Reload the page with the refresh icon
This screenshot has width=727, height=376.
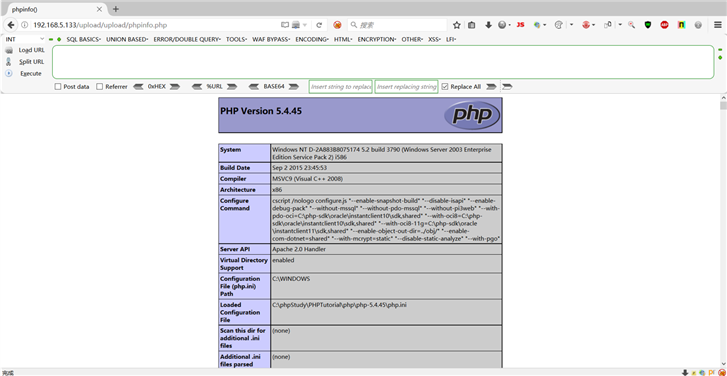pyautogui.click(x=319, y=25)
